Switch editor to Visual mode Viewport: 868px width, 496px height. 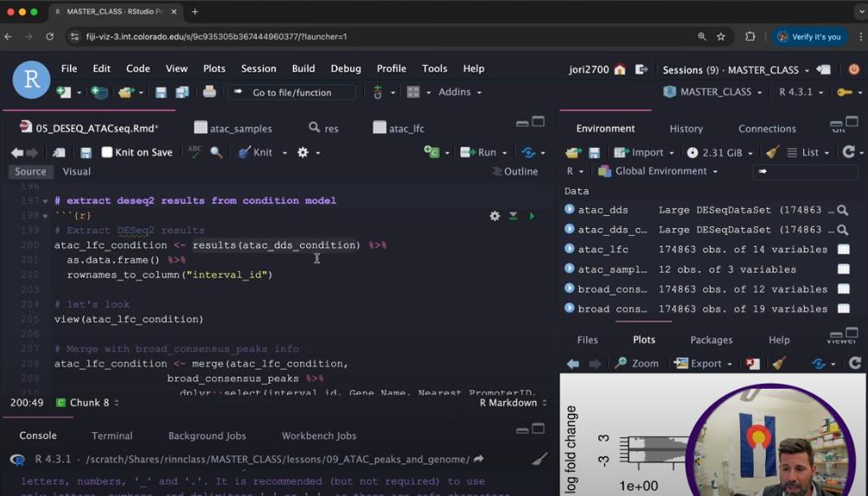click(76, 172)
